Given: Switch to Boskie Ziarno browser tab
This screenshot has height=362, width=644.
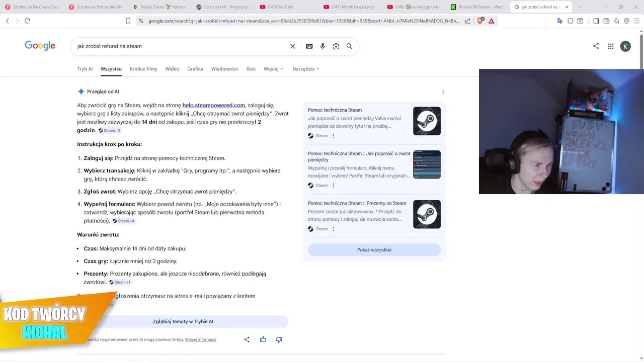Looking at the screenshot, I should (160, 7).
